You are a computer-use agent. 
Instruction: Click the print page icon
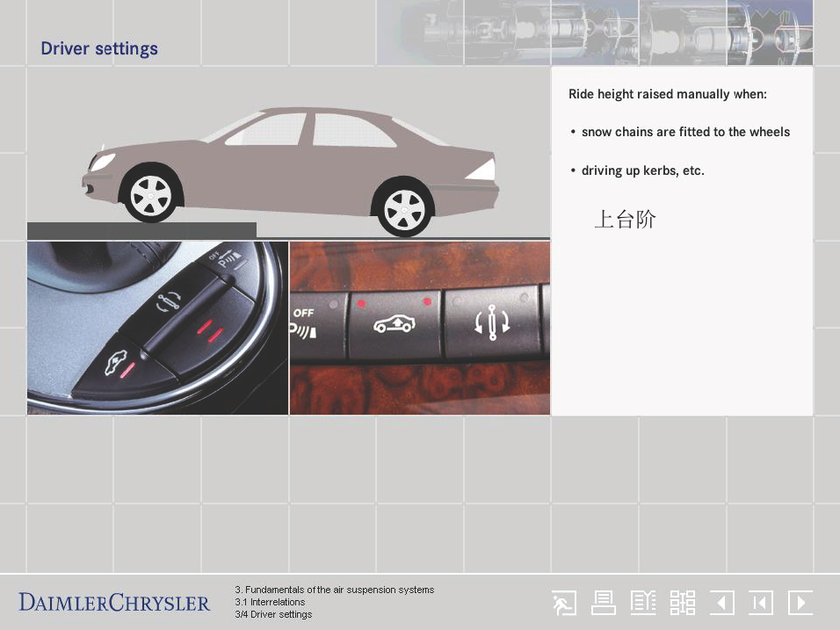[x=604, y=604]
